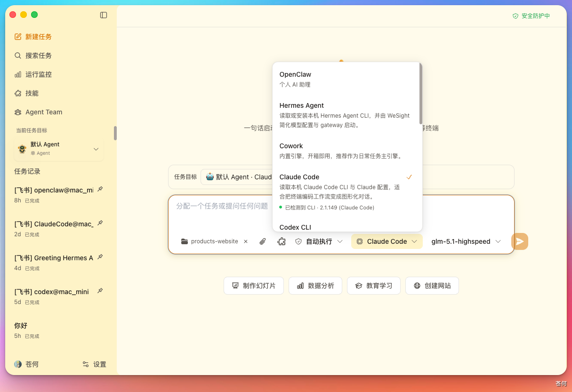Open the skills puzzle icon in input bar
This screenshot has width=572, height=392.
tap(282, 241)
